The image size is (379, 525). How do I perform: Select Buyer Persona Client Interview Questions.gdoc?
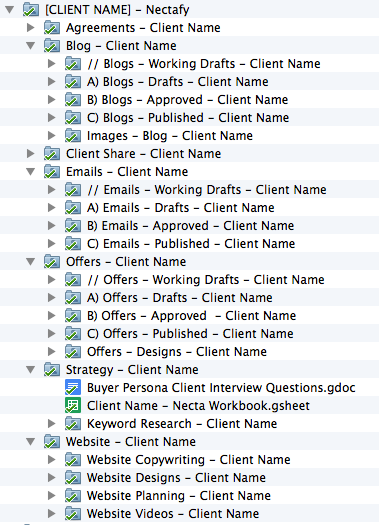(221, 387)
